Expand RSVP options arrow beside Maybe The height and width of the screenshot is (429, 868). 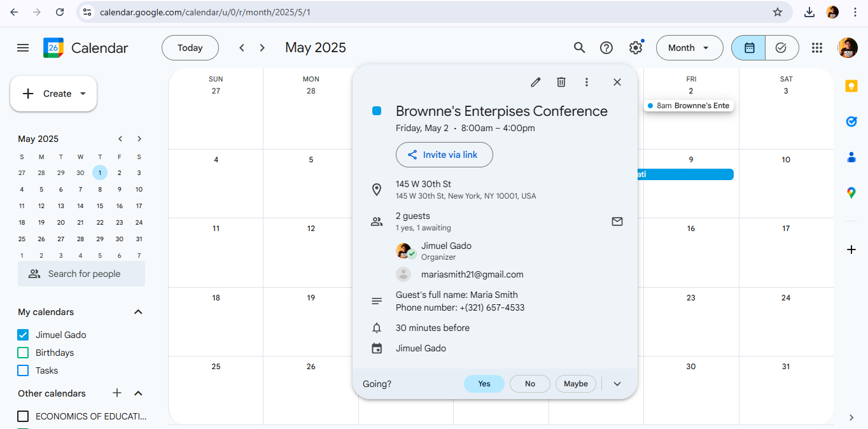click(617, 384)
